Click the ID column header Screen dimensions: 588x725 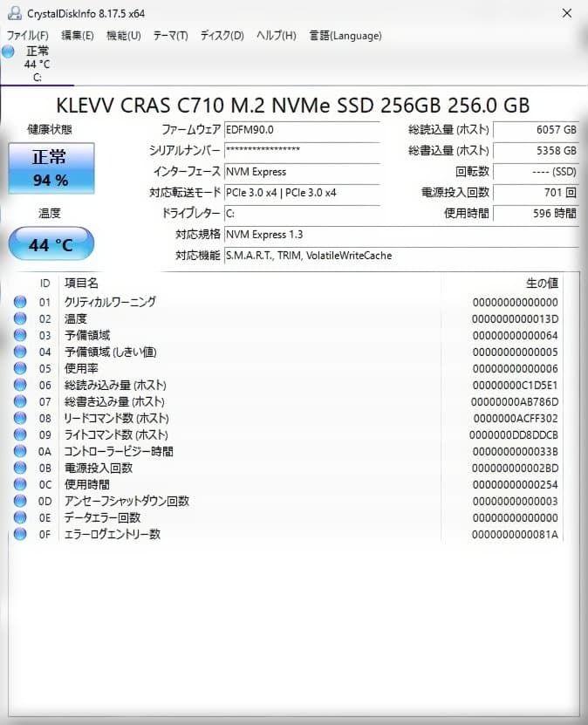click(44, 283)
